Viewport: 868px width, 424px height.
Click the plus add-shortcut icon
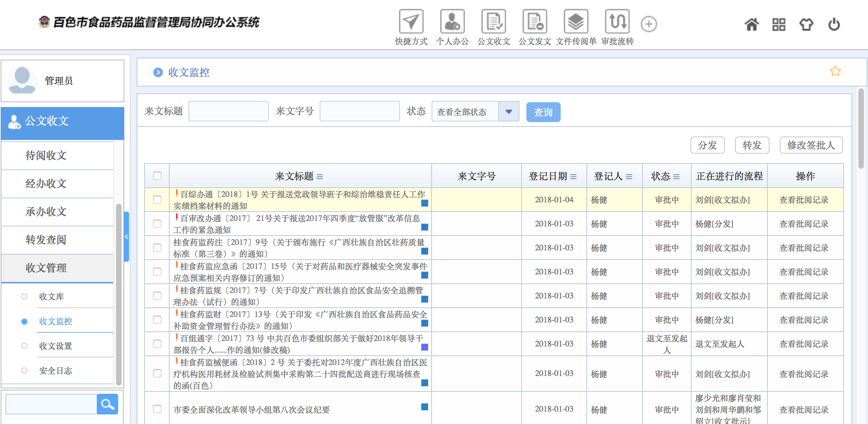point(649,24)
